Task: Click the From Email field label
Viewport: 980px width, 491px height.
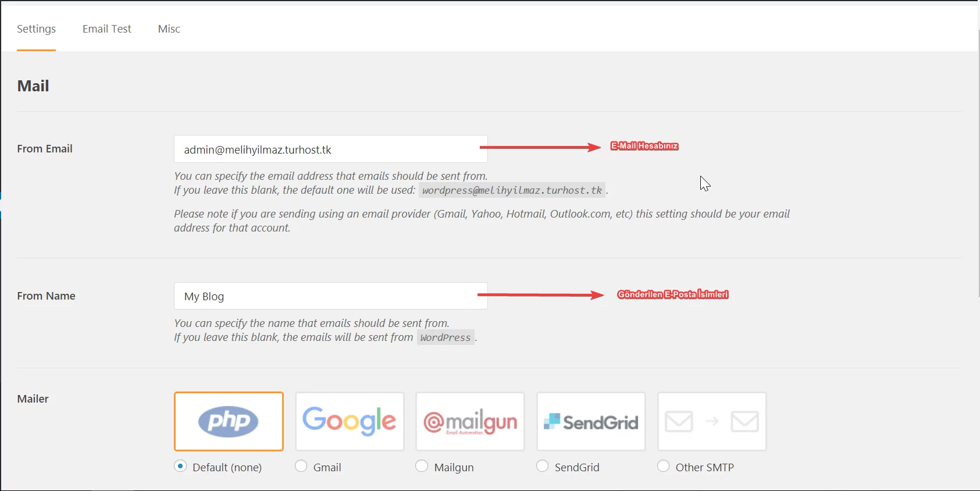Action: click(45, 149)
